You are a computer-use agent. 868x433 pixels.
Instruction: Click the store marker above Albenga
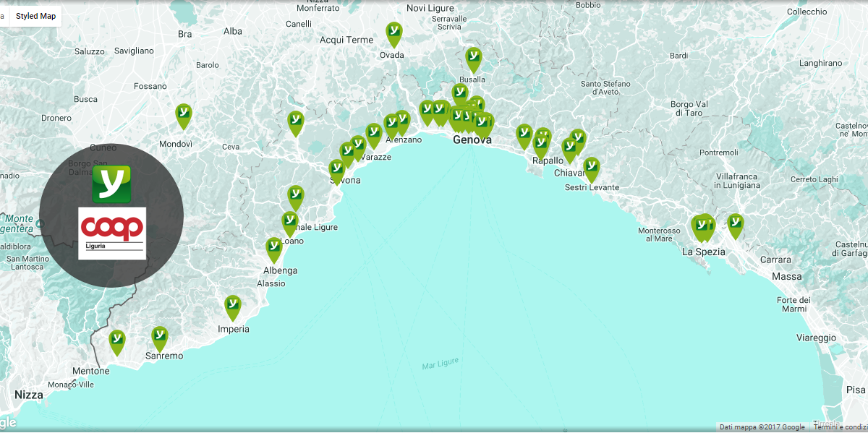point(273,249)
